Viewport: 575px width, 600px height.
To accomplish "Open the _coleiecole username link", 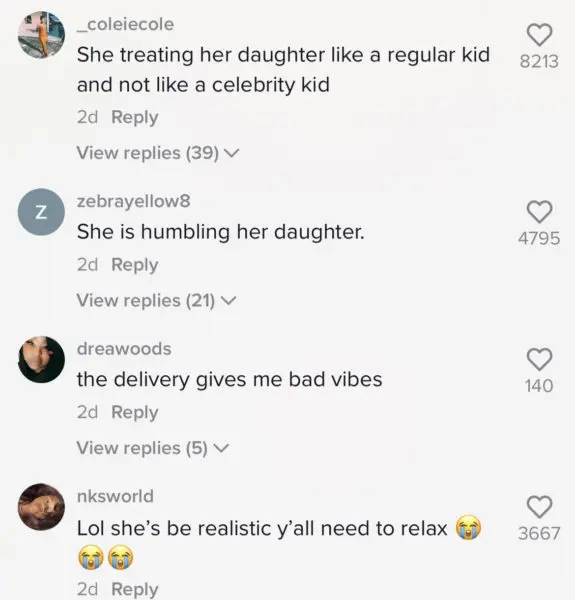I will (125, 24).
